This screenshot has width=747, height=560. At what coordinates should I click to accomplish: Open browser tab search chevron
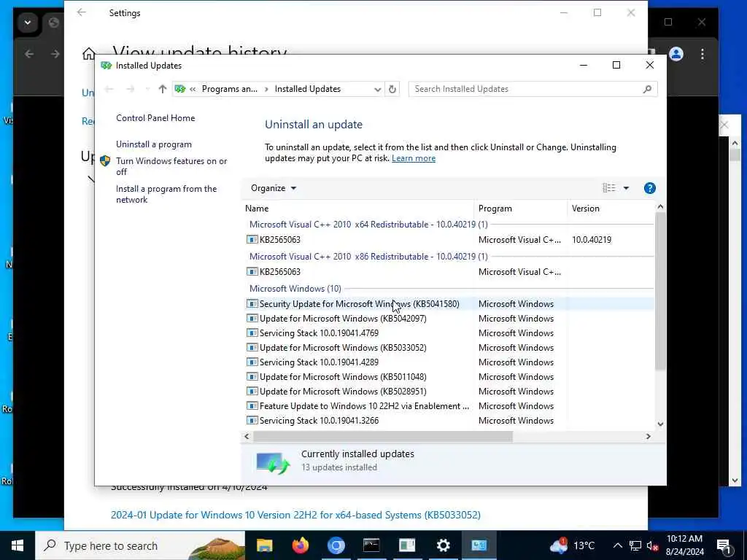pyautogui.click(x=28, y=23)
